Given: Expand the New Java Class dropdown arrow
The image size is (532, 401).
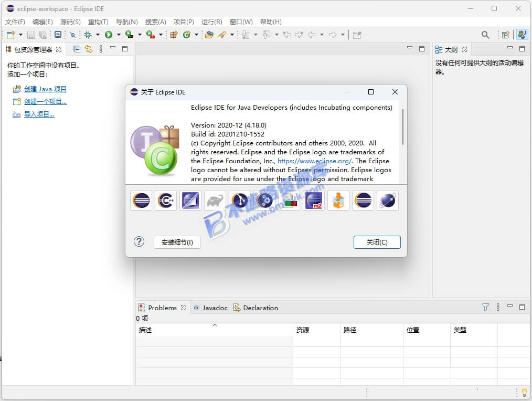Looking at the screenshot, I should (196, 35).
